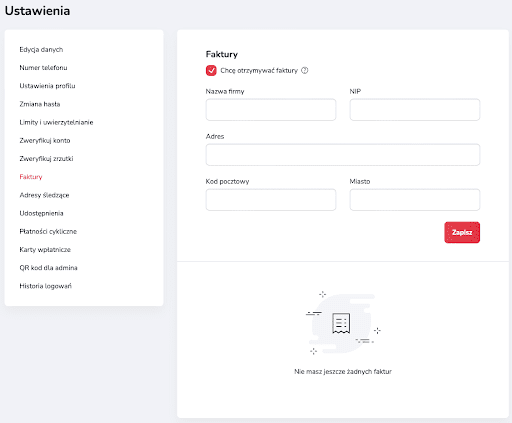Click the help icon next to invoice checkbox
Image resolution: width=512 pixels, height=423 pixels.
pyautogui.click(x=305, y=70)
